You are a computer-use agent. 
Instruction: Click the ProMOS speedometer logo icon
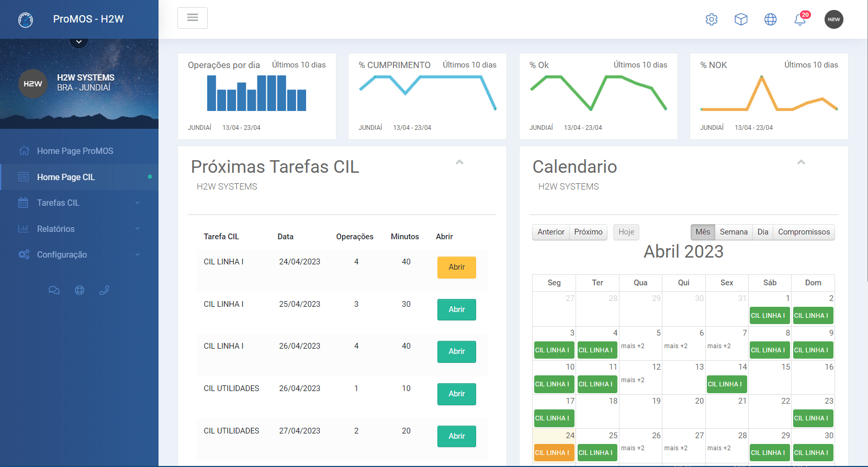[26, 19]
